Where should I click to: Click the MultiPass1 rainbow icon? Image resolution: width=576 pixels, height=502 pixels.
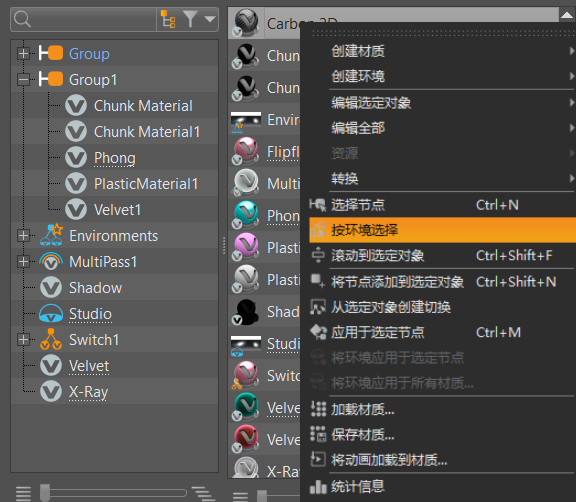point(51,261)
